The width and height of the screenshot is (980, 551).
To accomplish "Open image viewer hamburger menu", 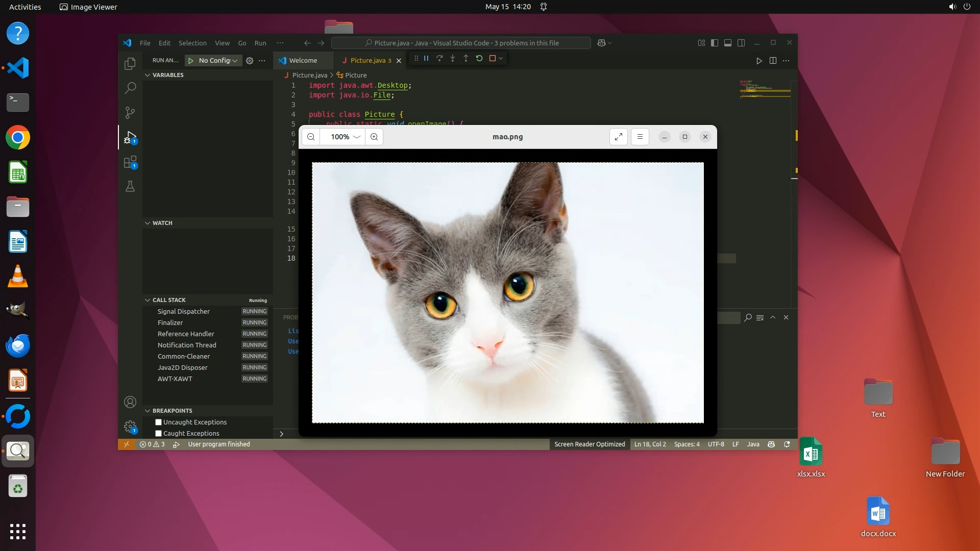I will pos(640,137).
